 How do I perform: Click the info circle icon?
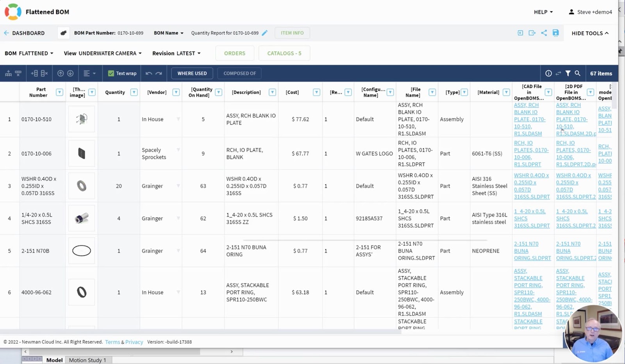pyautogui.click(x=548, y=73)
